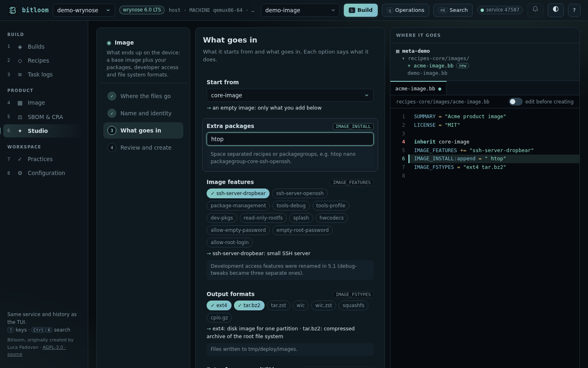Open the Operations button
This screenshot has width=588, height=368.
(405, 10)
